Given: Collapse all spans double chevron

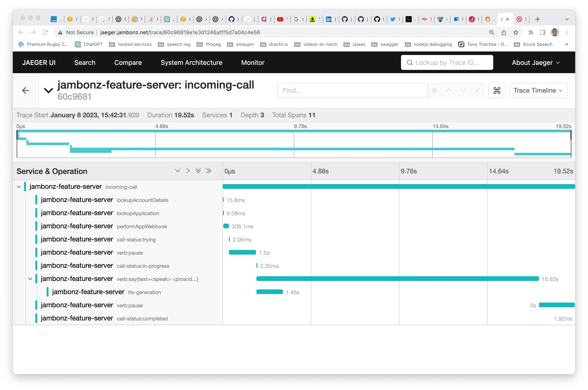Looking at the screenshot, I should point(209,171).
